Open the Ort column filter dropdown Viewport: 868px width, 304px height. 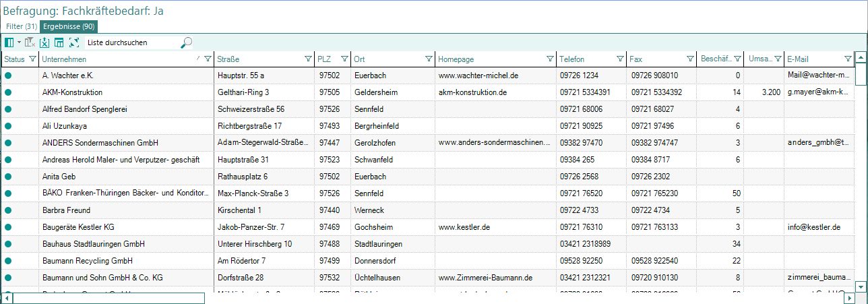click(x=429, y=59)
